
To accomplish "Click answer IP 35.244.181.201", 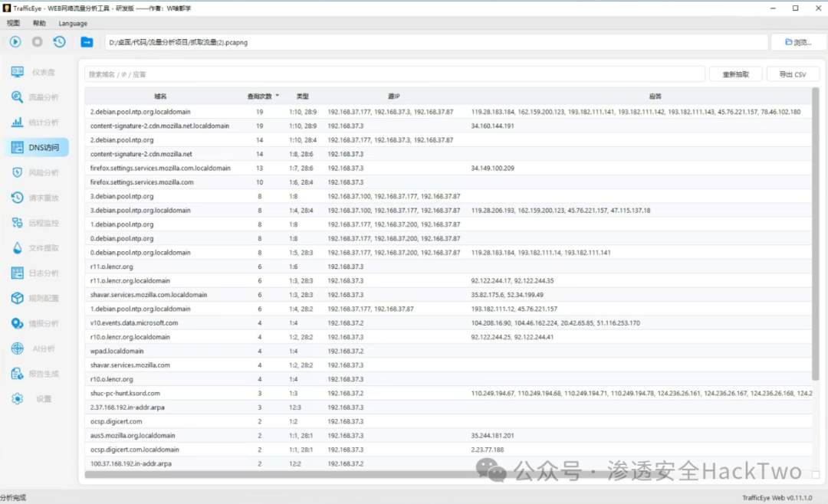I will tap(493, 435).
